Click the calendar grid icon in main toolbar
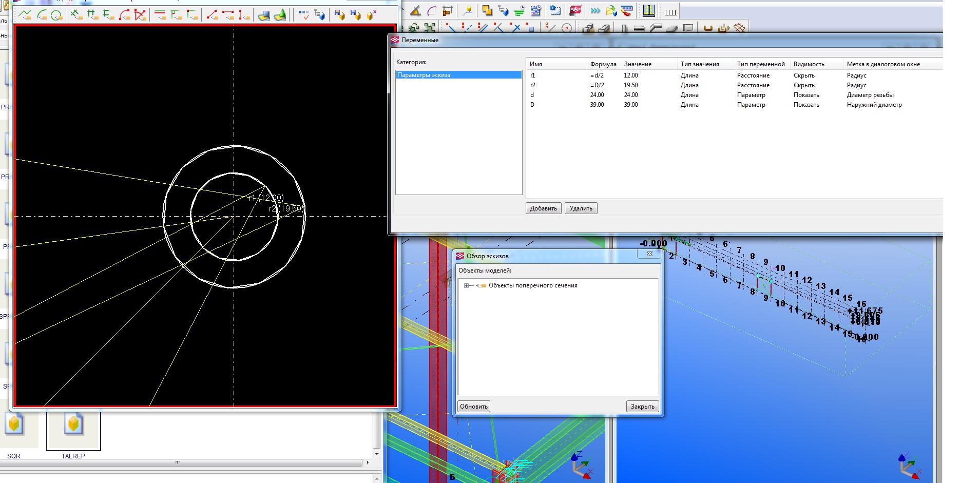This screenshot has height=483, width=980. pos(535,11)
